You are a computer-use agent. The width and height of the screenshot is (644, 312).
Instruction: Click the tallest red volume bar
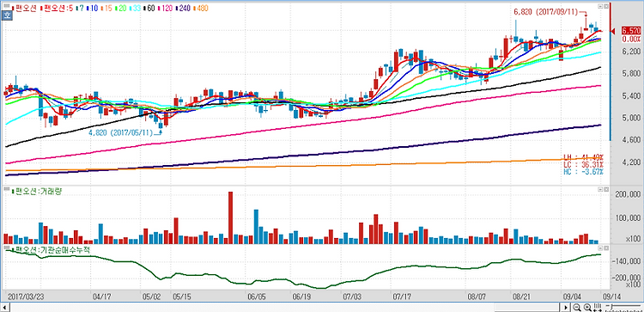(230, 217)
